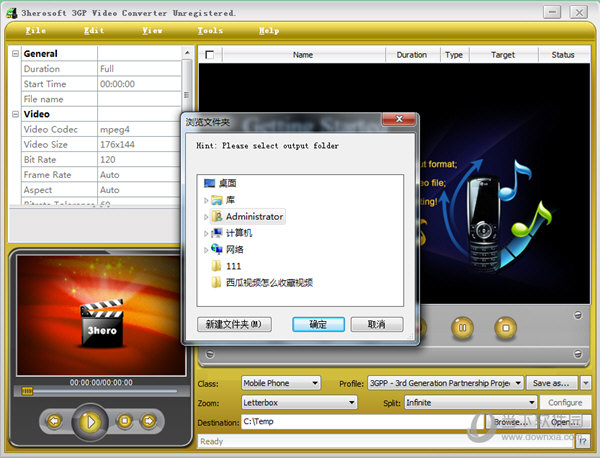Sort file list by Duration column

412,55
